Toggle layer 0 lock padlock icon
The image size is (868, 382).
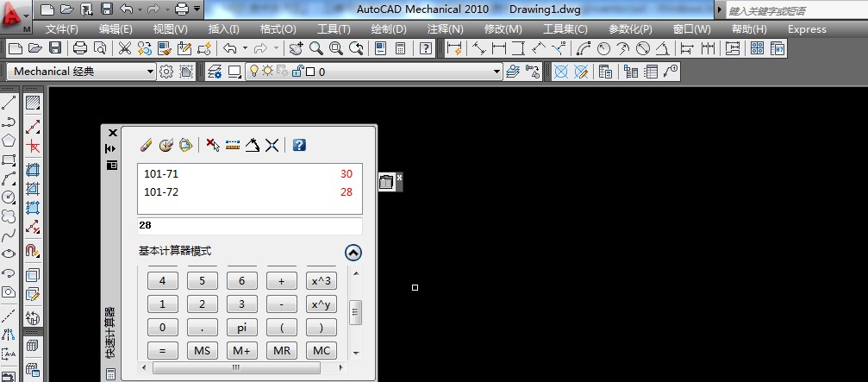point(297,72)
